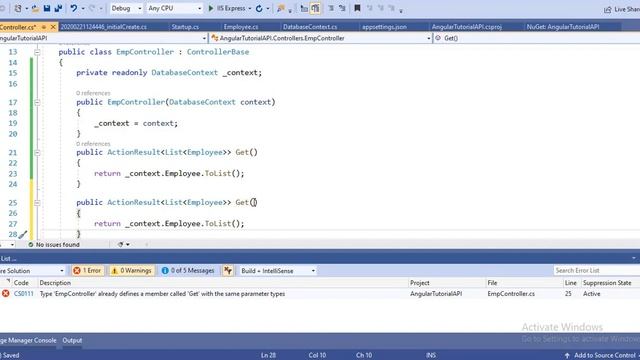This screenshot has height=360, width=640.
Task: Click the Suppression State column header
Action: tap(607, 282)
